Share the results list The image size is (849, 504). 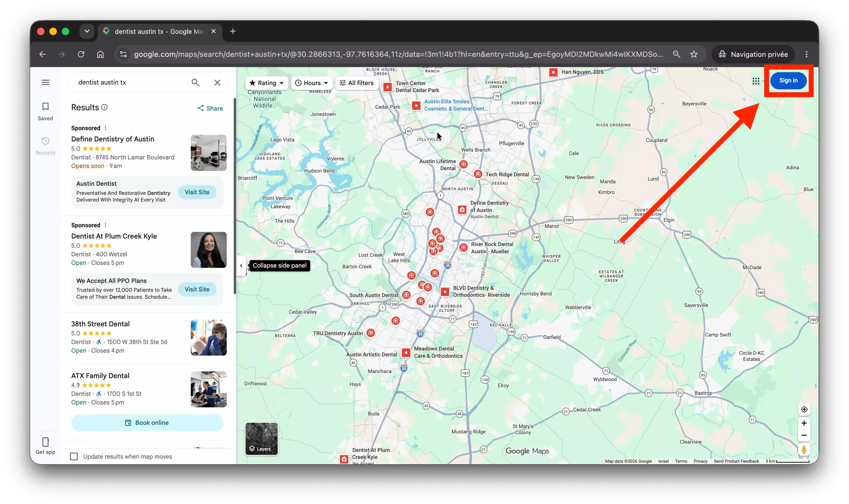coord(210,108)
